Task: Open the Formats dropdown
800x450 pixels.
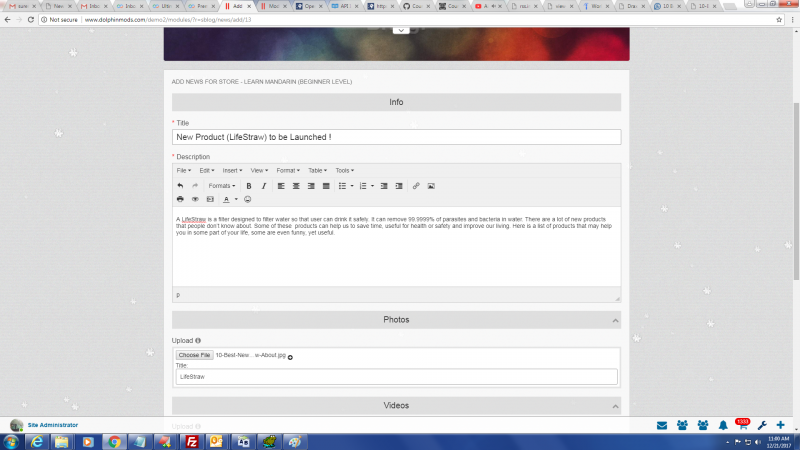Action: [x=222, y=186]
